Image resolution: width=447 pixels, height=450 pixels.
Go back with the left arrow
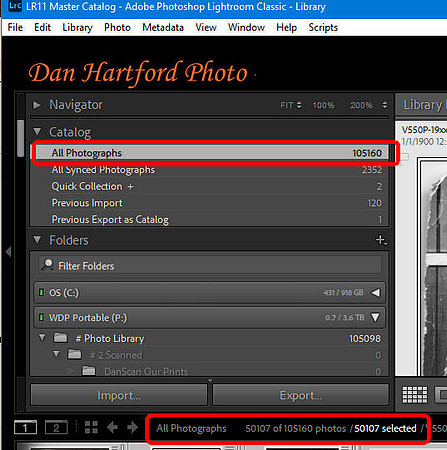112,427
